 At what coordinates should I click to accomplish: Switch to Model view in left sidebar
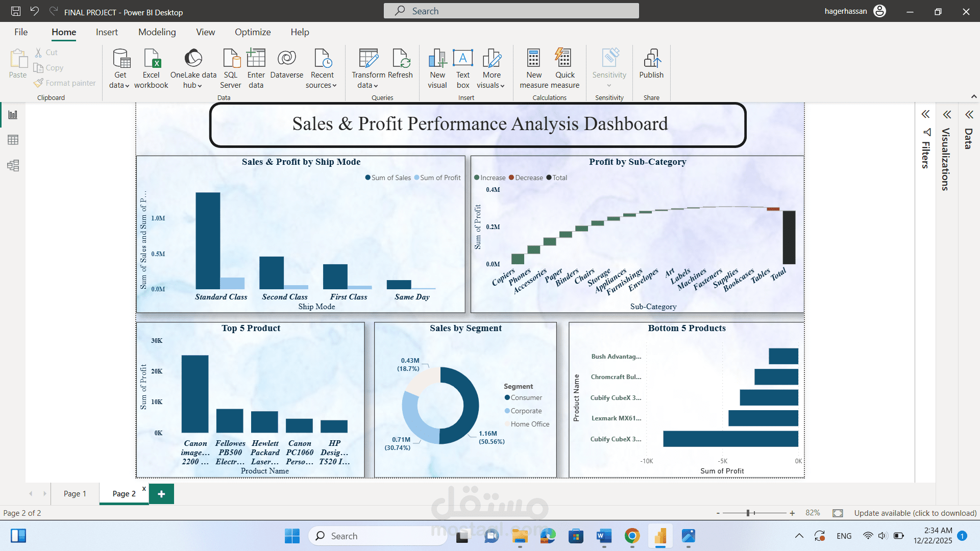(x=13, y=165)
